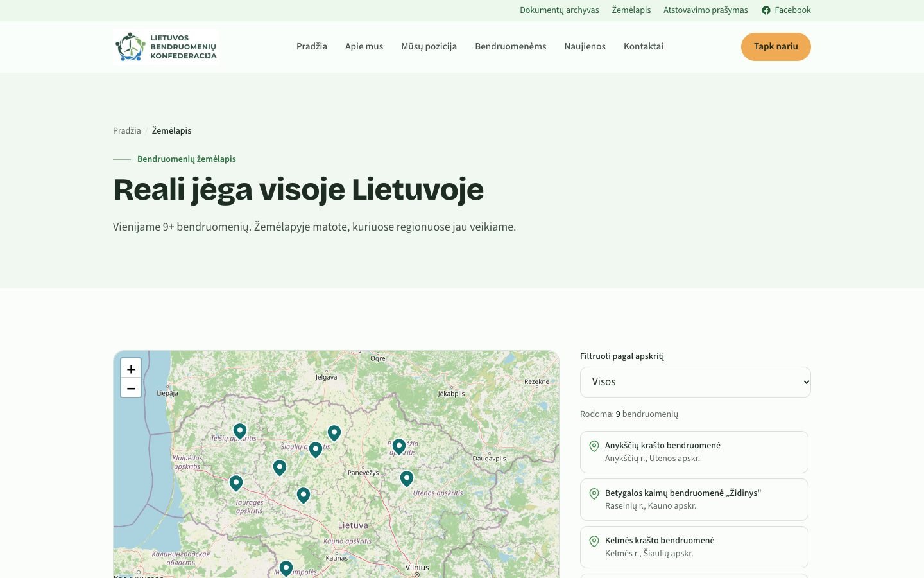Click the "Bendruomenių žemėlapis" section label
Image resolution: width=924 pixels, height=578 pixels.
click(x=187, y=159)
